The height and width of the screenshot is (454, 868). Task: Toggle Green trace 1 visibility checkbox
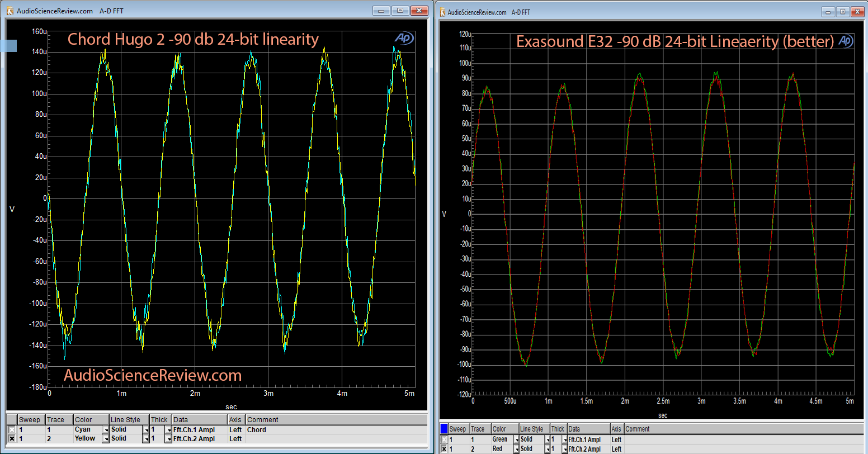(x=444, y=440)
